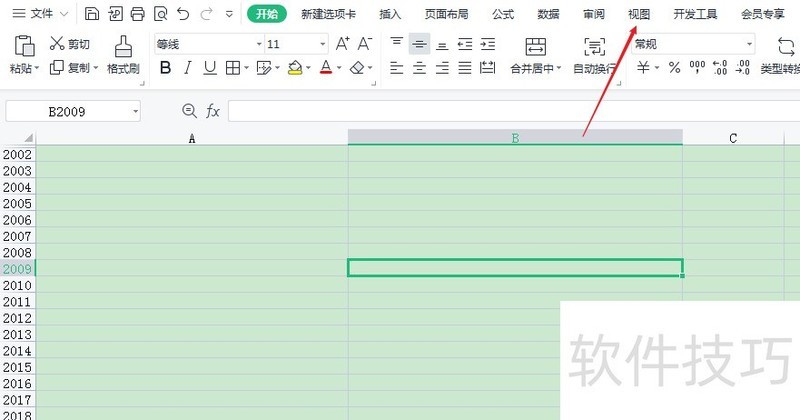
Task: Select row header 2005
Action: (x=17, y=203)
